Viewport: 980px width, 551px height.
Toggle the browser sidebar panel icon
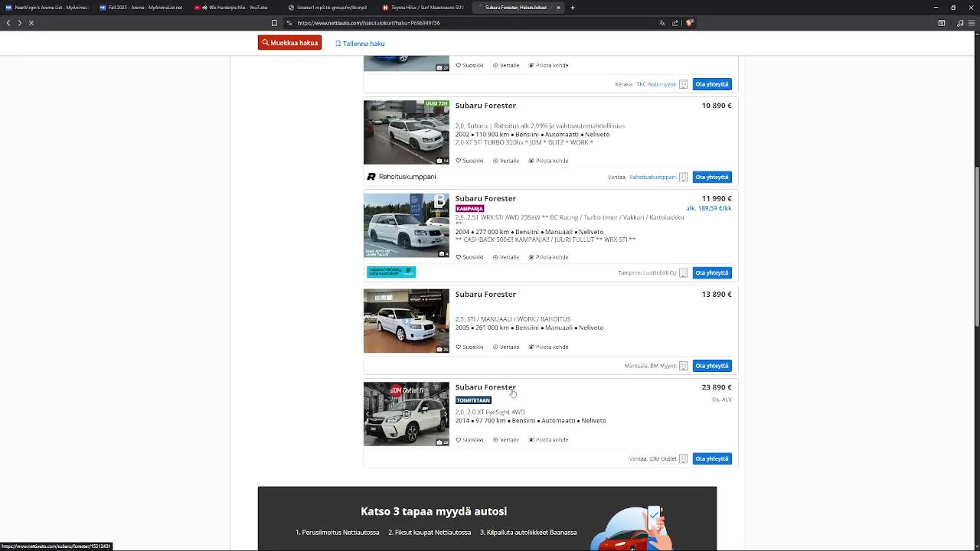(942, 23)
